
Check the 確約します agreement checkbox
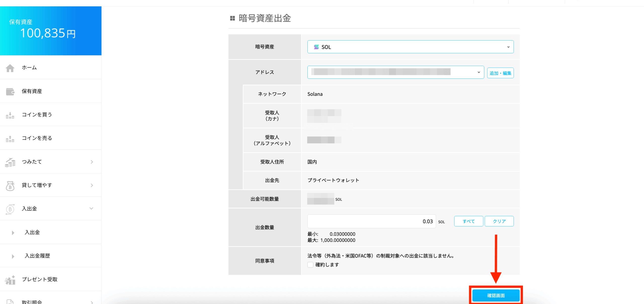[310, 265]
